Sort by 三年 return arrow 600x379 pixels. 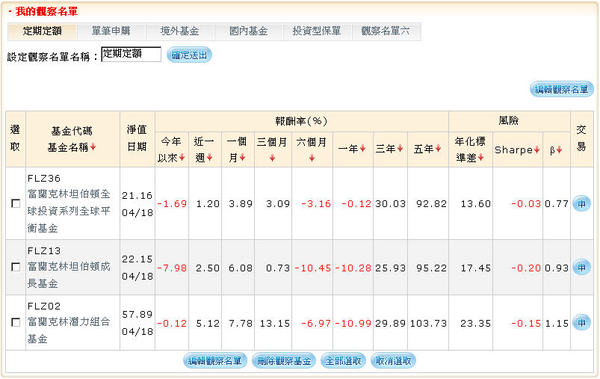click(x=400, y=149)
